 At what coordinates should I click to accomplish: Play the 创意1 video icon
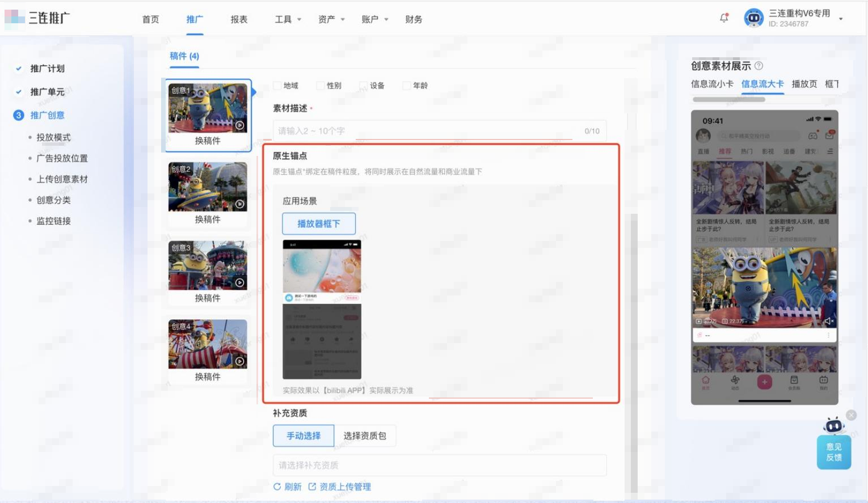(240, 125)
